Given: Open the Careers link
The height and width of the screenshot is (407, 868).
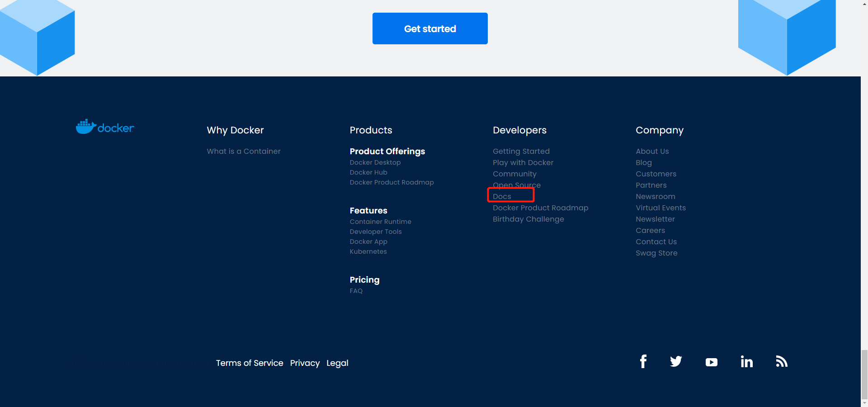Looking at the screenshot, I should 650,230.
